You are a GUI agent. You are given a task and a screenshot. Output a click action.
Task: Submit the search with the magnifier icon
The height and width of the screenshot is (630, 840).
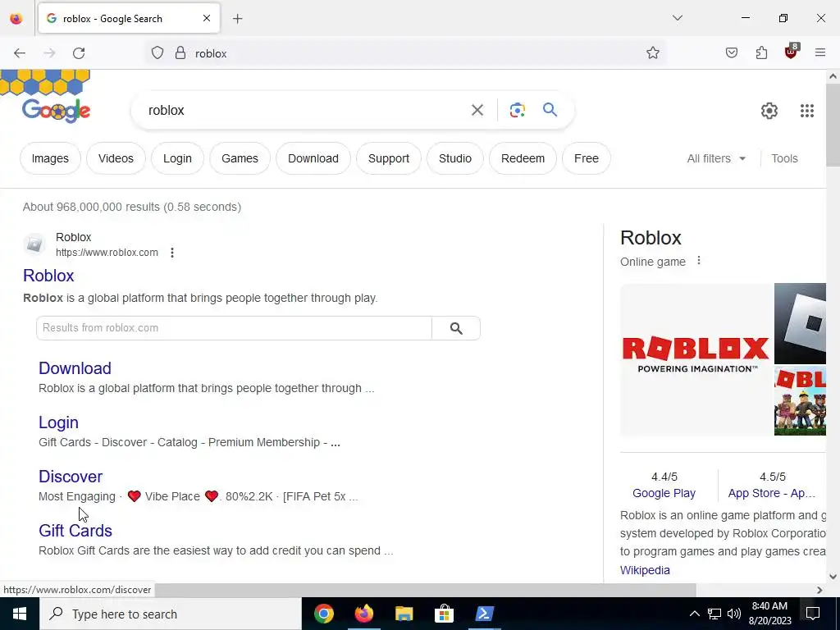[x=550, y=110]
